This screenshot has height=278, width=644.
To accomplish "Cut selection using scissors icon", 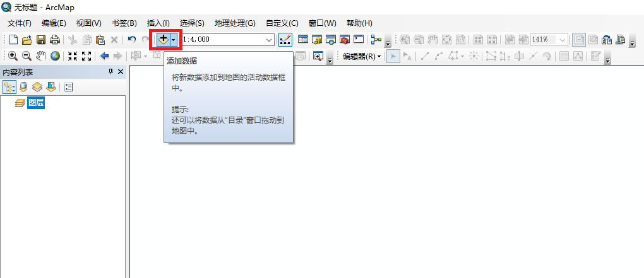I will (73, 40).
